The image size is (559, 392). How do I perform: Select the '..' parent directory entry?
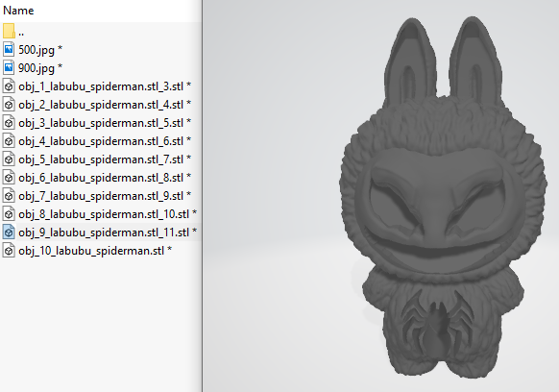tap(21, 33)
